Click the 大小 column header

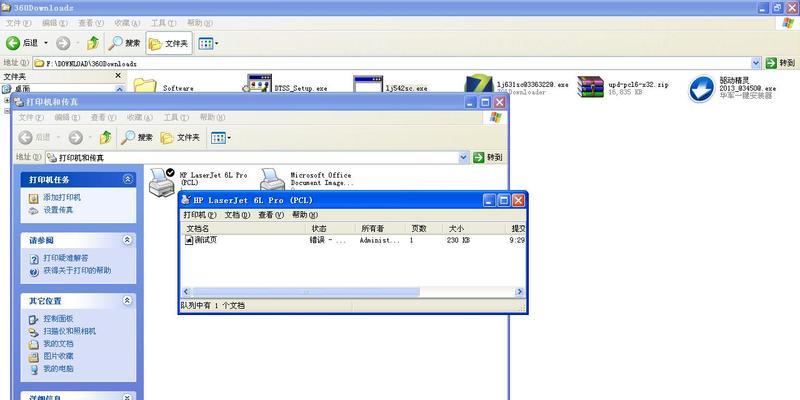(x=475, y=229)
